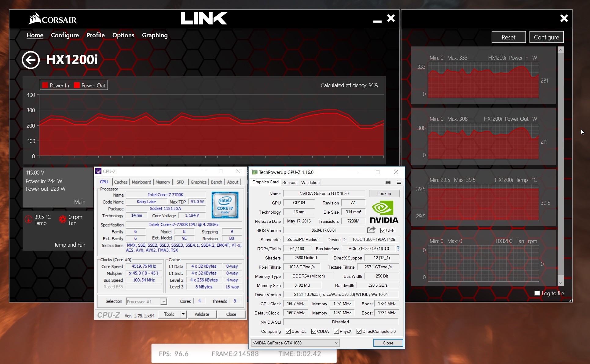Click the Main power info tile
The width and height of the screenshot is (590, 364).
tap(57, 187)
